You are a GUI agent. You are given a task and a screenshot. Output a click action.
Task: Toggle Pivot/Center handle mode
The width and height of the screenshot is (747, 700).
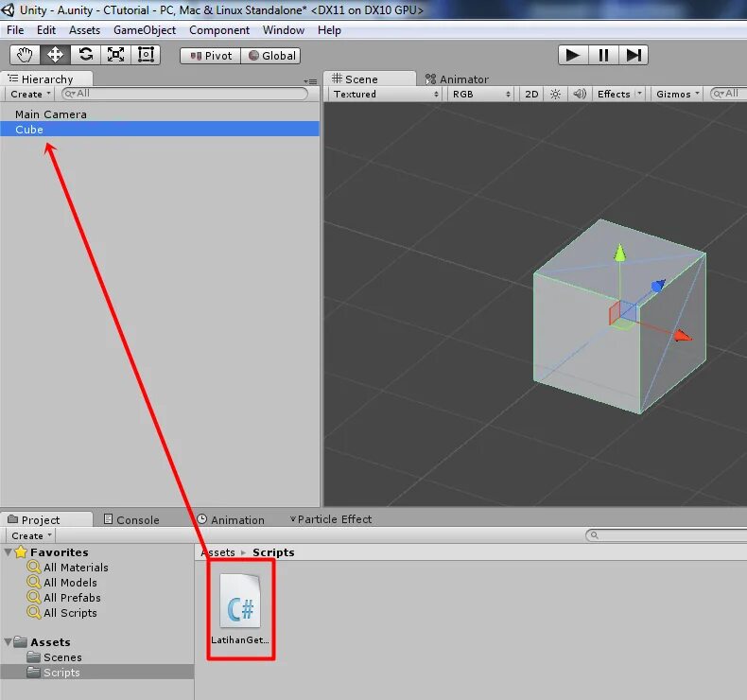[x=210, y=56]
